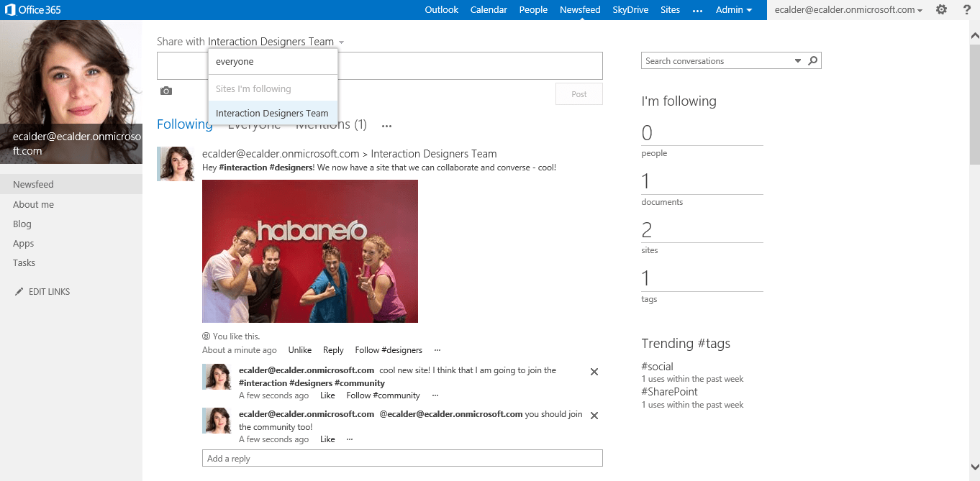
Task: Open the large profile photo
Action: pos(71,92)
